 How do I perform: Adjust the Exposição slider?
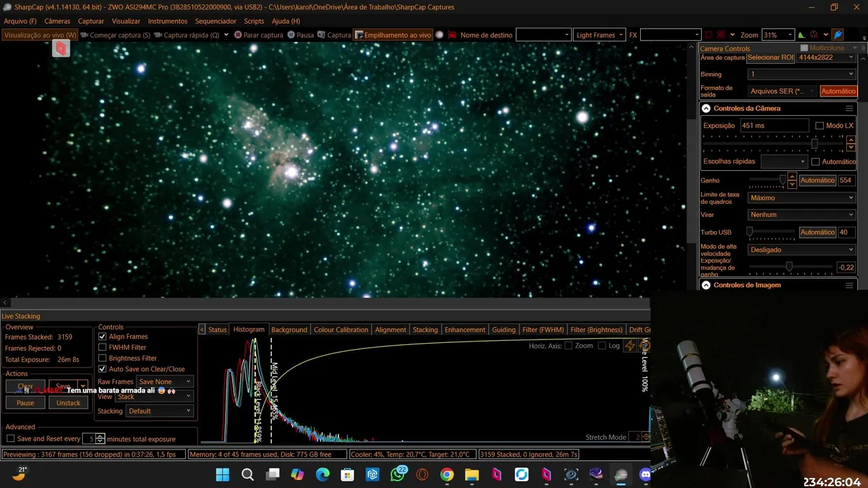coord(814,144)
